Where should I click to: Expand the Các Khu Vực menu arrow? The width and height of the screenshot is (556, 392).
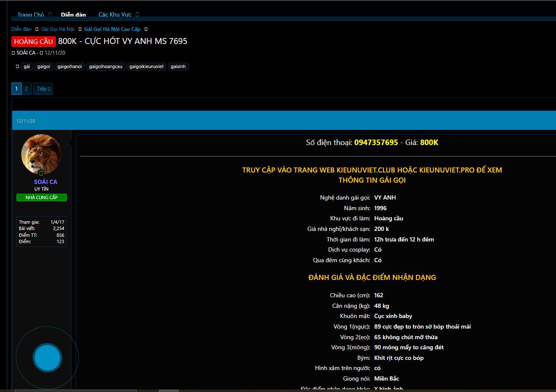[x=138, y=15]
